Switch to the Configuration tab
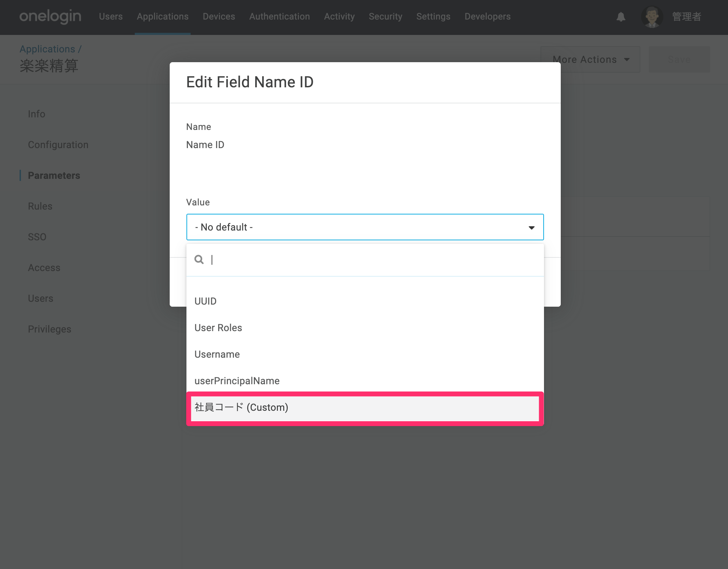Viewport: 728px width, 569px height. pyautogui.click(x=58, y=145)
